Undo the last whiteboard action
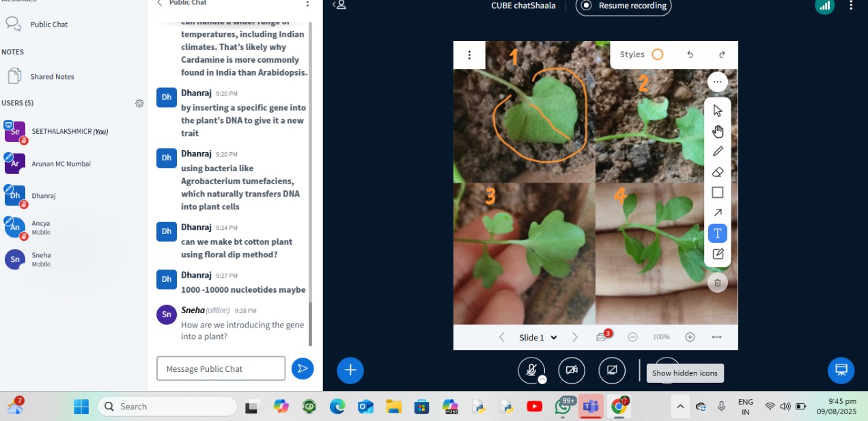868x421 pixels. (x=690, y=55)
